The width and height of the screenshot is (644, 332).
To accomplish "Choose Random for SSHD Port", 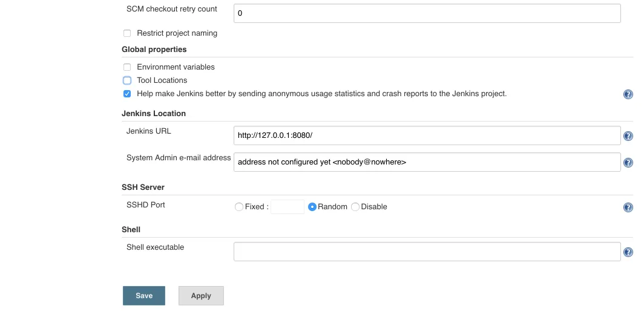I will point(312,207).
